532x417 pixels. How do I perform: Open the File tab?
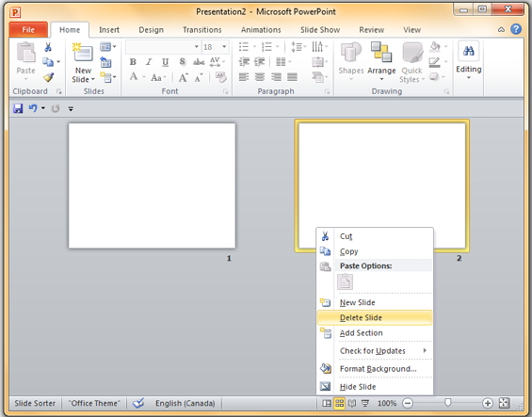[28, 29]
